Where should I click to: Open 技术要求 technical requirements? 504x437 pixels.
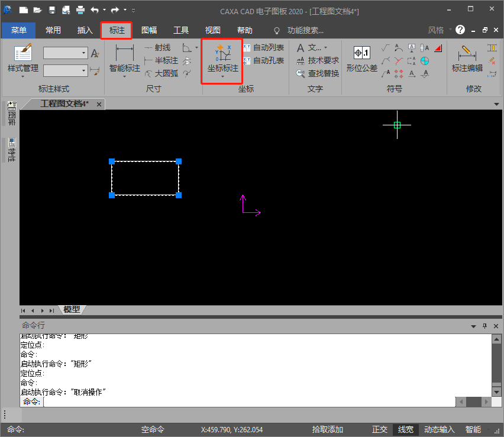[318, 60]
